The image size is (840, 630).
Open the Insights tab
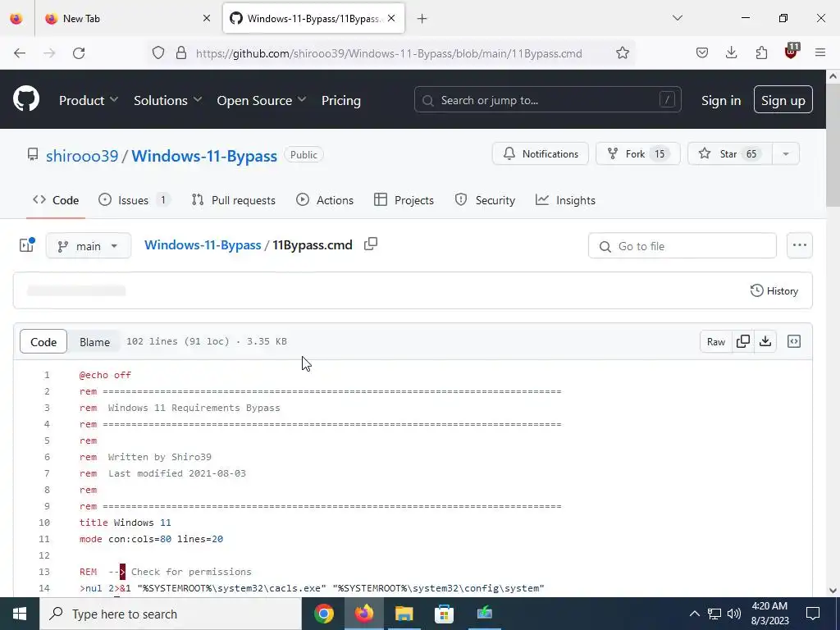tap(565, 200)
